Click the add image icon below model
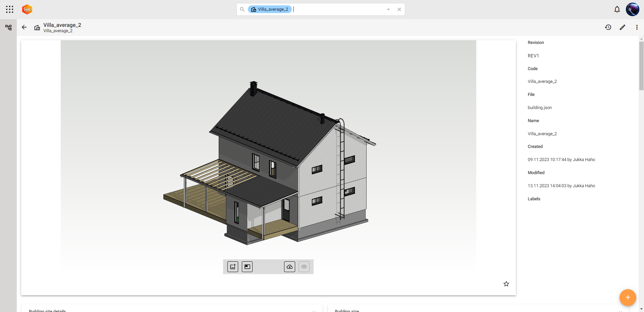The height and width of the screenshot is (312, 644). pos(233,267)
